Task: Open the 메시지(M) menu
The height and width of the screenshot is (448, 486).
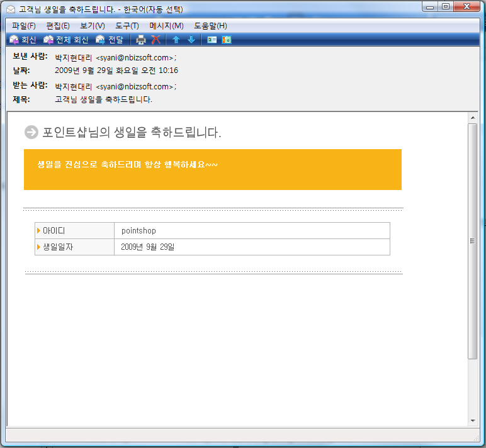Action: pyautogui.click(x=166, y=26)
